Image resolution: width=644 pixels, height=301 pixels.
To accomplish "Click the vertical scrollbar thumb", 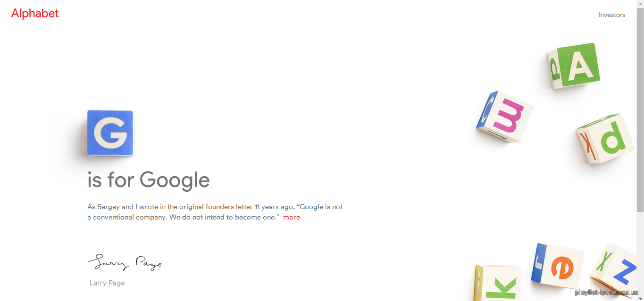I will click(x=640, y=109).
